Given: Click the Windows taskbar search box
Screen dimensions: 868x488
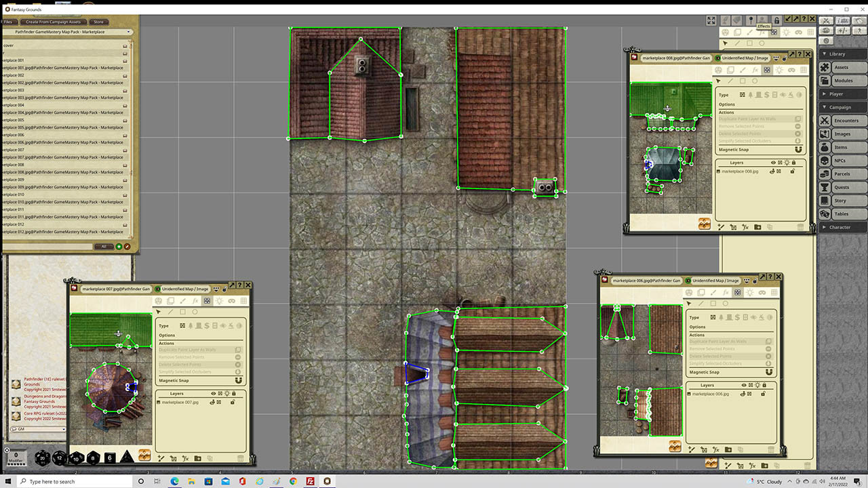Looking at the screenshot, I should click(x=75, y=481).
